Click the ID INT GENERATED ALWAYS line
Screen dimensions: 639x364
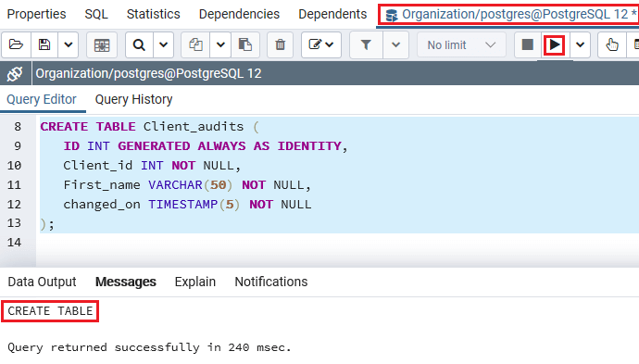(206, 146)
